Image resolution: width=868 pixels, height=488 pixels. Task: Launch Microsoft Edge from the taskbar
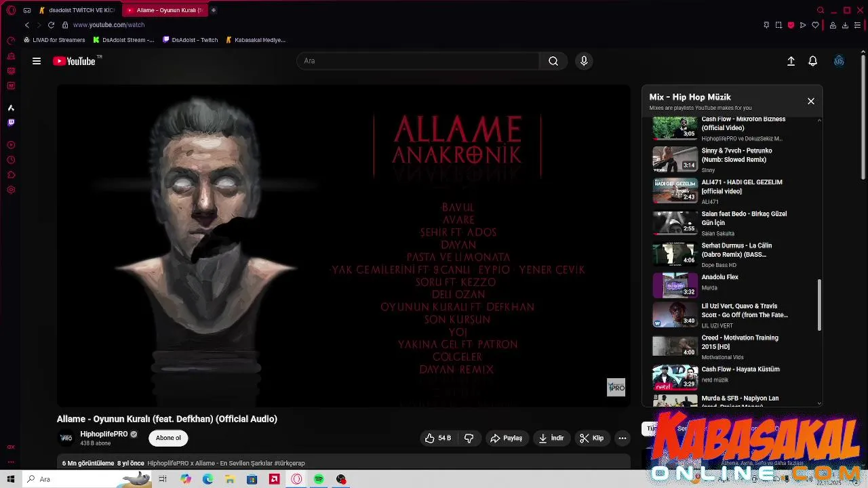coord(208,479)
